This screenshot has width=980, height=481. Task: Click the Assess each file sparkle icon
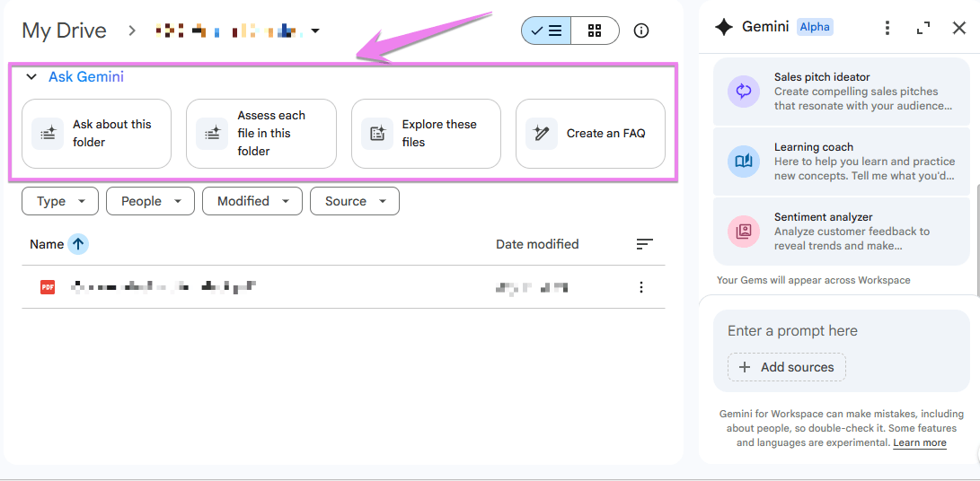(212, 134)
